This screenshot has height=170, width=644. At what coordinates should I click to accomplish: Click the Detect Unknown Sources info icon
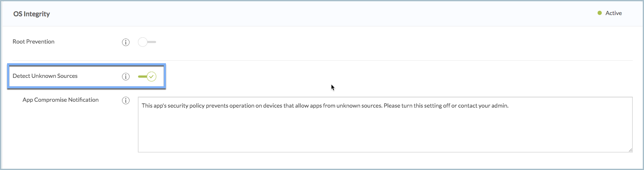[x=125, y=77]
